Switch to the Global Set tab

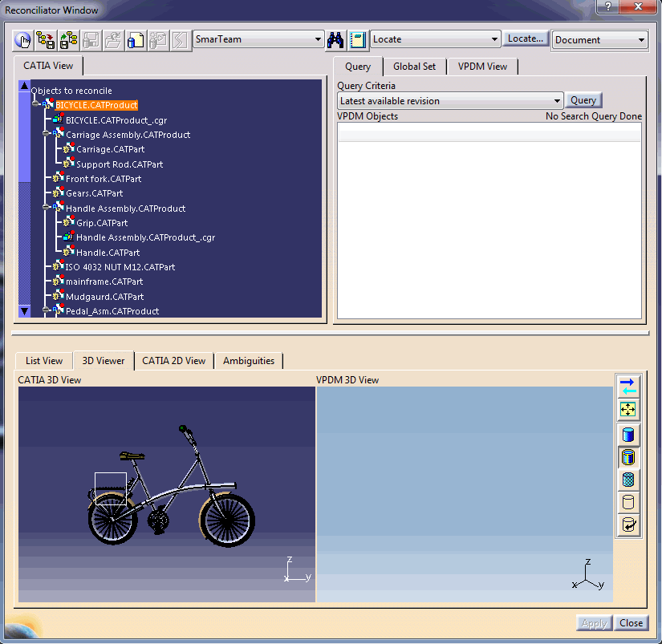(414, 67)
